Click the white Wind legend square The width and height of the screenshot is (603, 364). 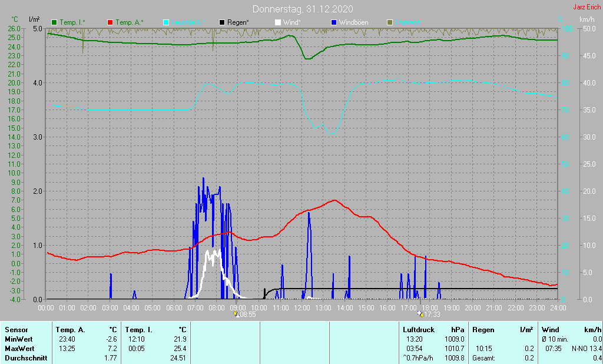[278, 23]
